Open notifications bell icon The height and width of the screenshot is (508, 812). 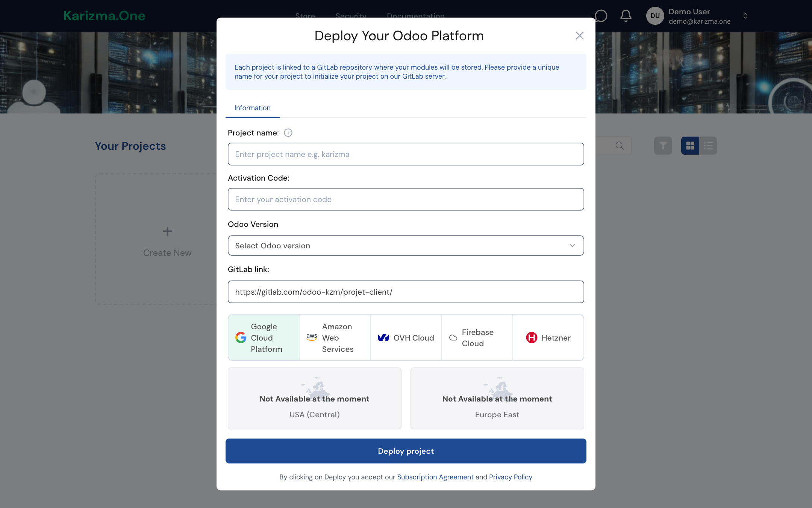point(626,16)
